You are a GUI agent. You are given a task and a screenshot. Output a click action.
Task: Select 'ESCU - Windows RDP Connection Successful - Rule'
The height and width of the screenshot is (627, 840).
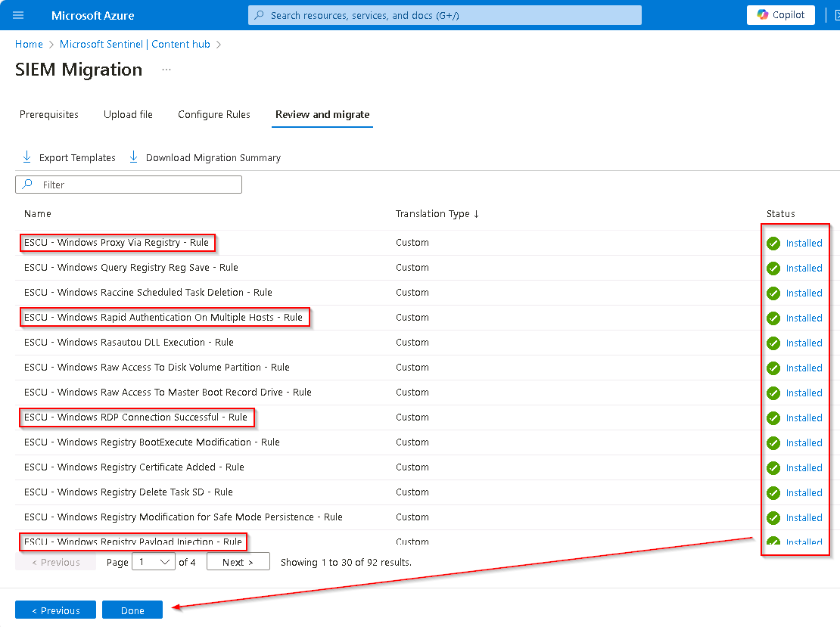135,417
